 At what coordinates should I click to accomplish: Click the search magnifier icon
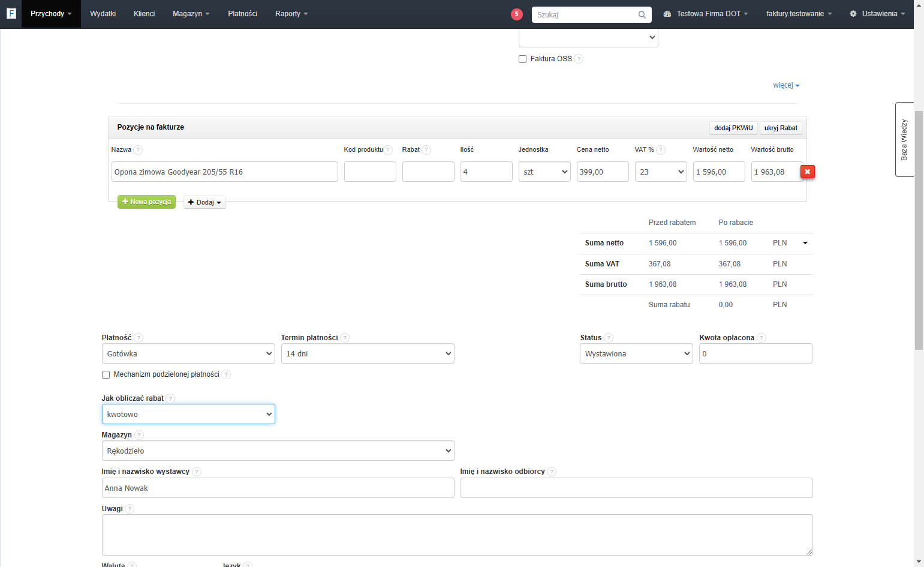click(642, 15)
